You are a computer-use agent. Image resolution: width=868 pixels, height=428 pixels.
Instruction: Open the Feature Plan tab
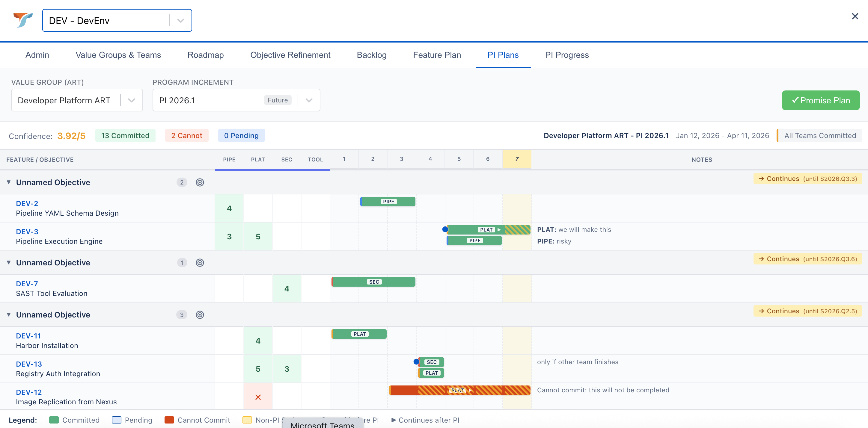coord(437,55)
